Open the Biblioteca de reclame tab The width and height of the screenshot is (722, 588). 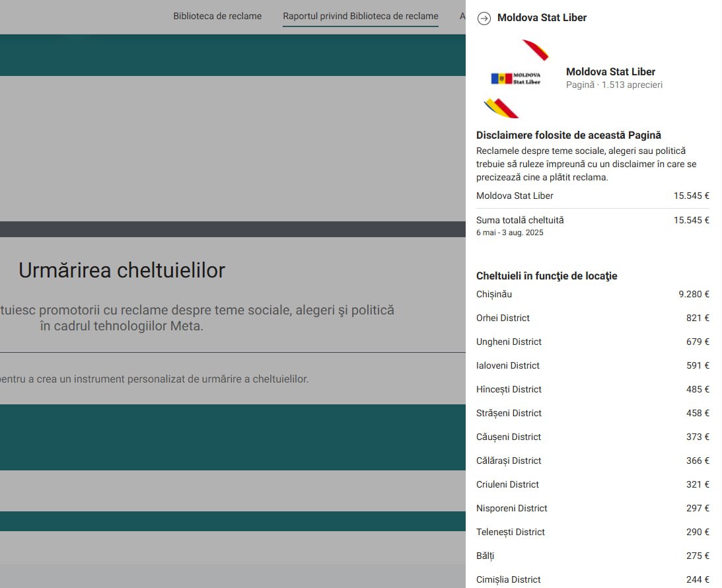pyautogui.click(x=217, y=16)
